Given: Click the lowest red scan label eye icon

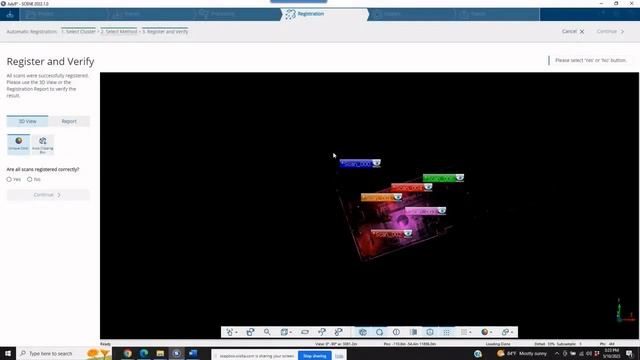Looking at the screenshot, I should pos(408,233).
